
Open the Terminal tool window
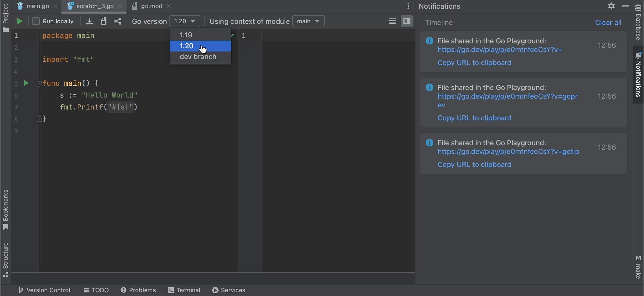[184, 290]
